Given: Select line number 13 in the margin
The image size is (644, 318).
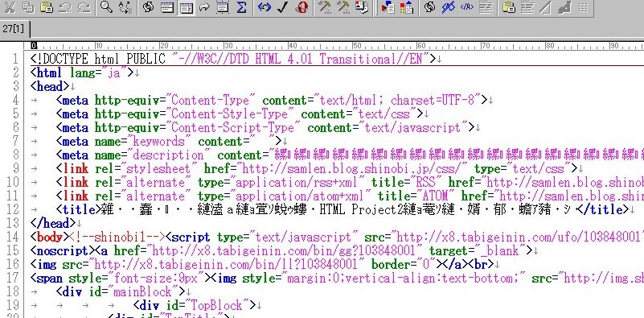Looking at the screenshot, I should click(12, 223).
